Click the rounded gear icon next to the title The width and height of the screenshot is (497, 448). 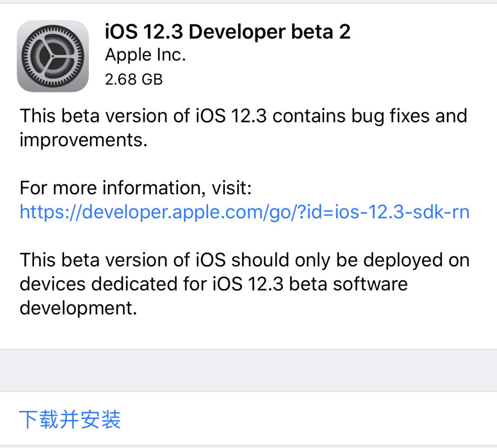(x=52, y=55)
